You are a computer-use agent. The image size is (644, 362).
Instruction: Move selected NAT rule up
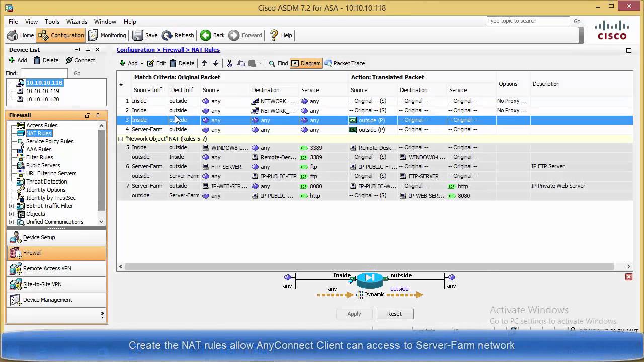(x=204, y=63)
